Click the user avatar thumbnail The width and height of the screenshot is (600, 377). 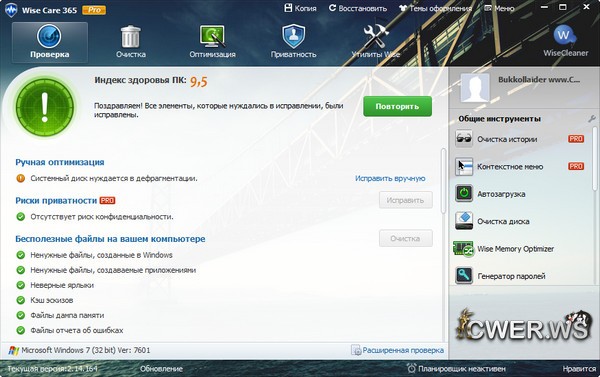pos(475,88)
